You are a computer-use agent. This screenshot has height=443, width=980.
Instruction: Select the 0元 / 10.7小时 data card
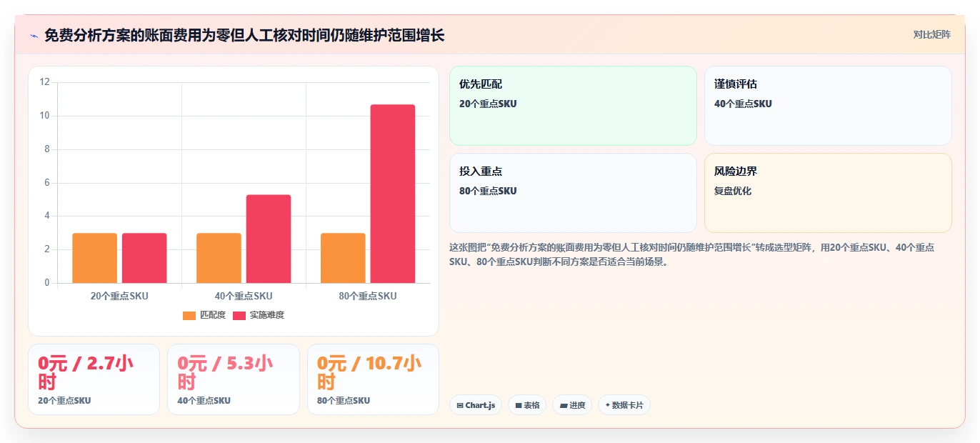373,379
